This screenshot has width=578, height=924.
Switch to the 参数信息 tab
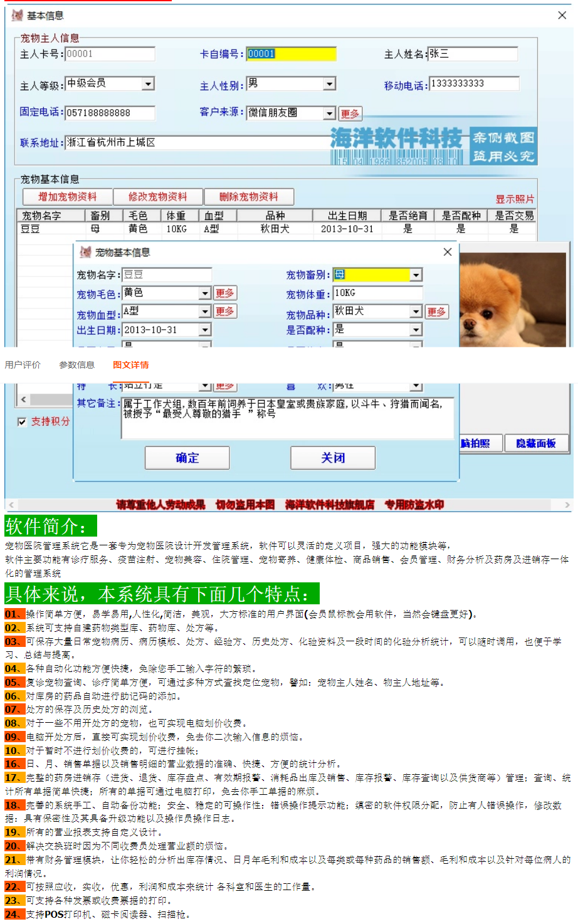(x=76, y=365)
